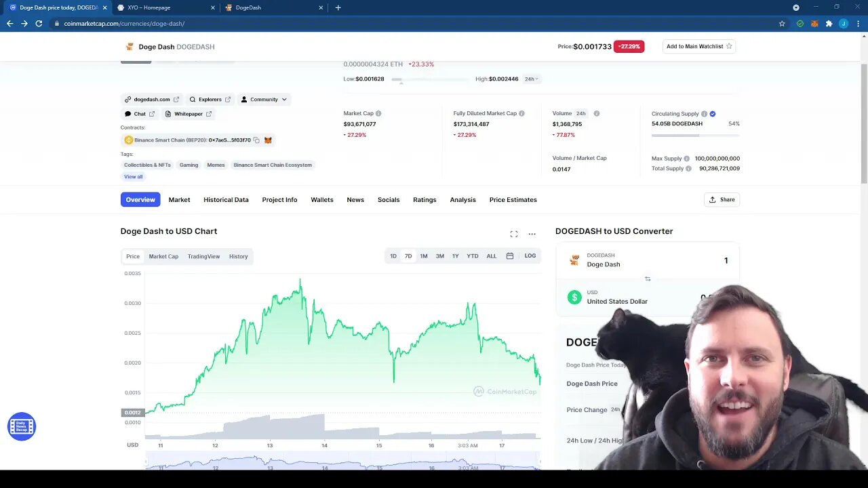Swap converter currencies with arrows icon
The width and height of the screenshot is (868, 488).
pos(648,279)
